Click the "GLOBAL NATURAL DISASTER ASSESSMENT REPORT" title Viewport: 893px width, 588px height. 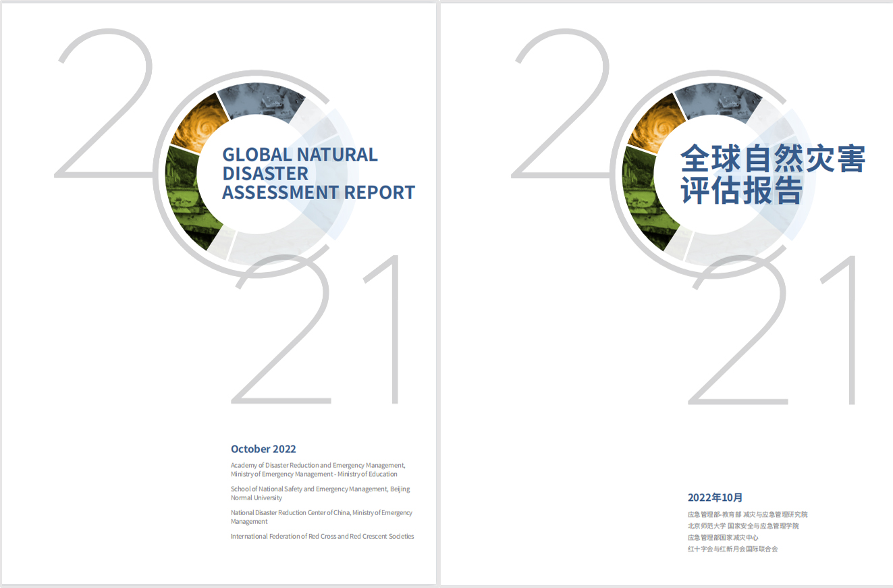tap(318, 173)
